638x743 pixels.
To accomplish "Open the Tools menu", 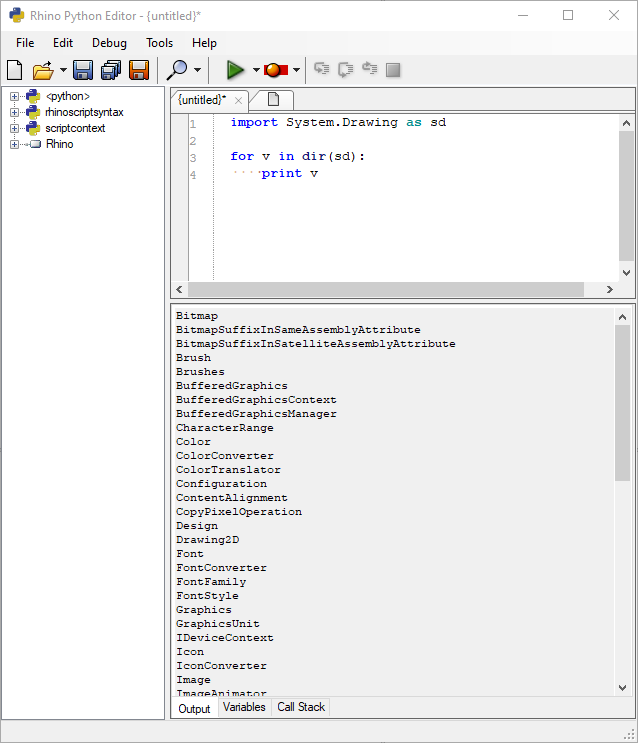I will (x=159, y=43).
